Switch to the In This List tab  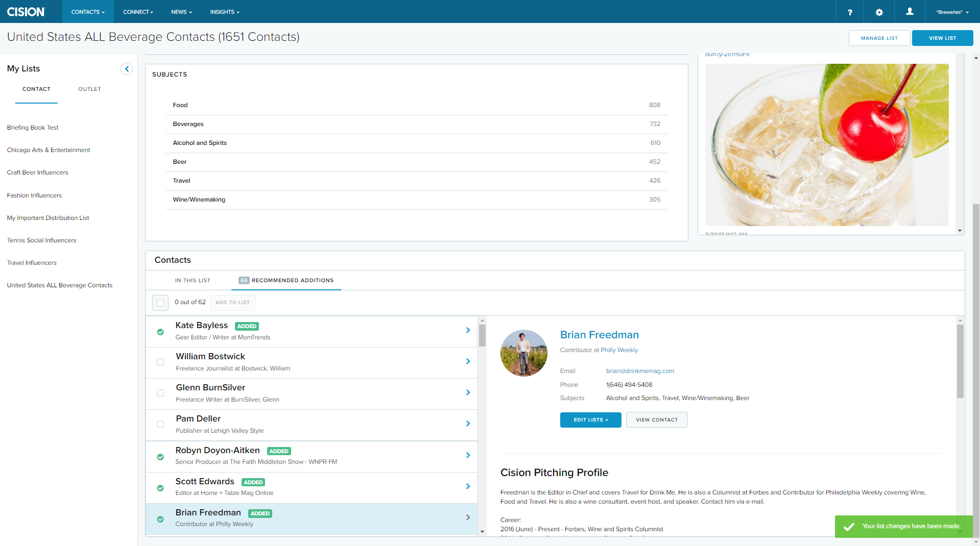[x=193, y=281]
